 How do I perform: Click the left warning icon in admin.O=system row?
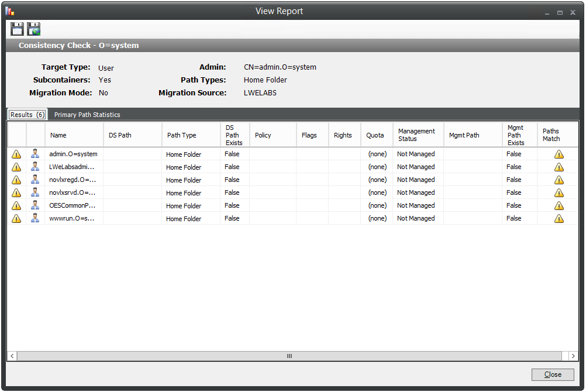coord(16,154)
